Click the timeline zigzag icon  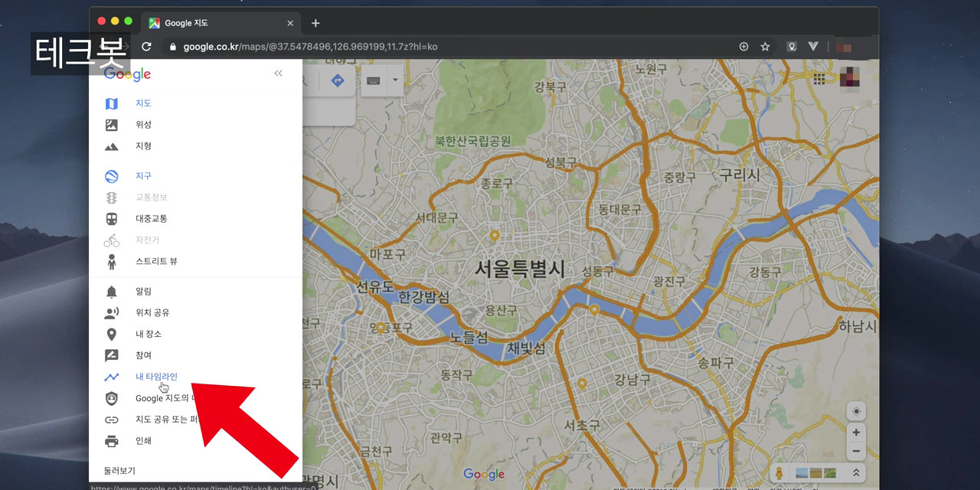click(112, 377)
